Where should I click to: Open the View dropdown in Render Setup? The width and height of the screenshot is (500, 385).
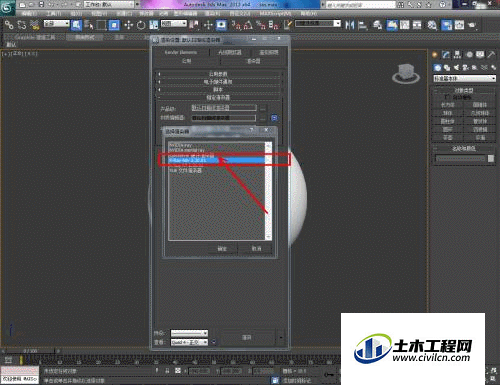[x=189, y=342]
